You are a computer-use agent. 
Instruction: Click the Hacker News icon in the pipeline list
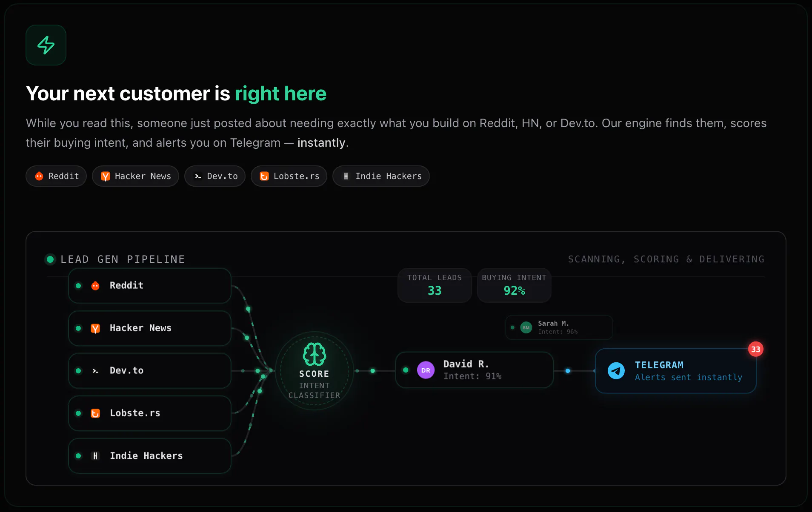point(95,328)
